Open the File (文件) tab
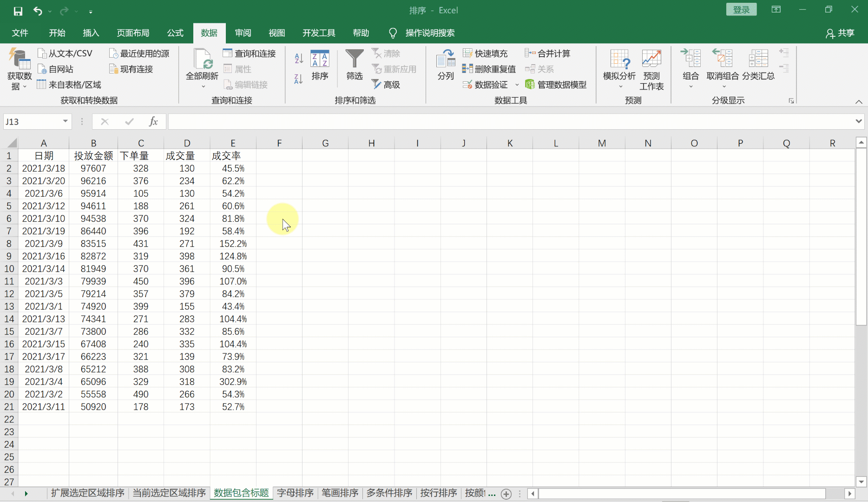 pos(20,33)
